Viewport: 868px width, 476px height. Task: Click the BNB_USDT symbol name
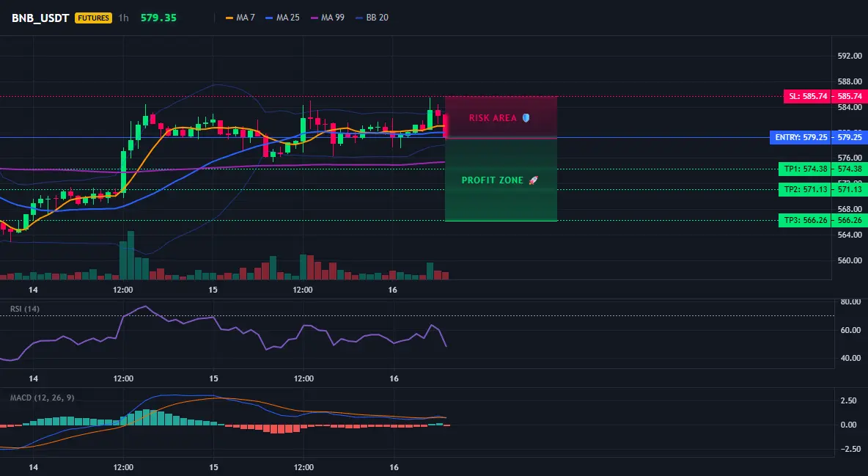coord(40,18)
